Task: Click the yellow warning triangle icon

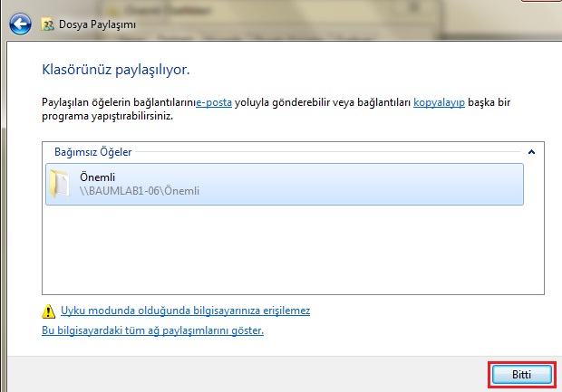Action: pos(48,311)
